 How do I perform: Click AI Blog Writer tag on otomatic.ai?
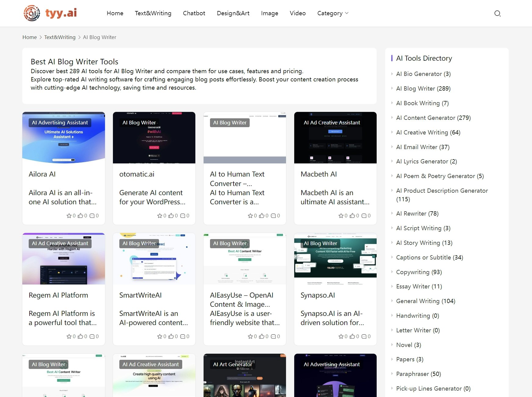139,123
